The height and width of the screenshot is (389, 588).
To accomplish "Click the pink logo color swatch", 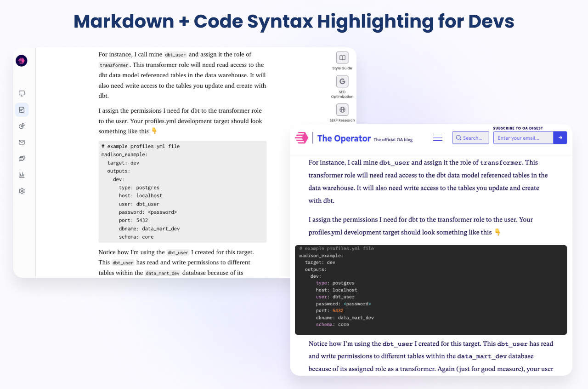I will [x=301, y=137].
